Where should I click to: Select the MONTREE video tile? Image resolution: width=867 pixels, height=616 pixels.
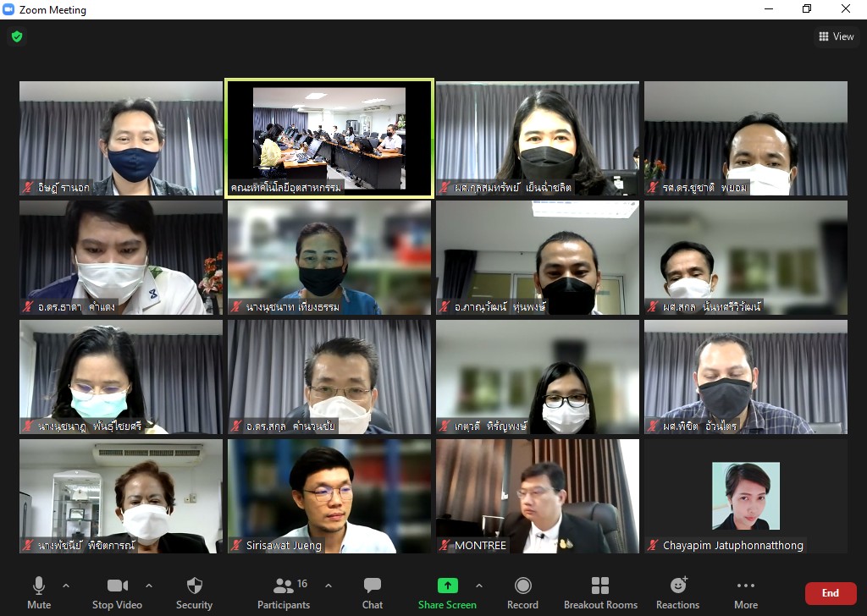pyautogui.click(x=538, y=496)
